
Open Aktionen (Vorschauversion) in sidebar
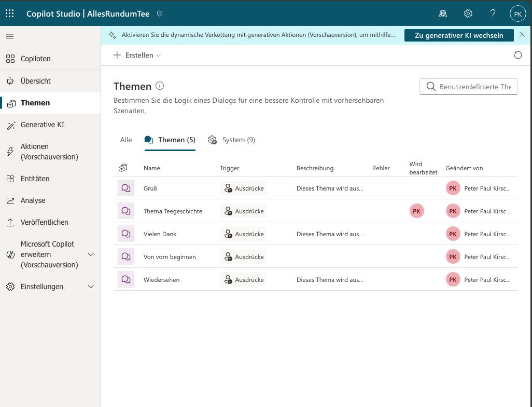pyautogui.click(x=50, y=152)
